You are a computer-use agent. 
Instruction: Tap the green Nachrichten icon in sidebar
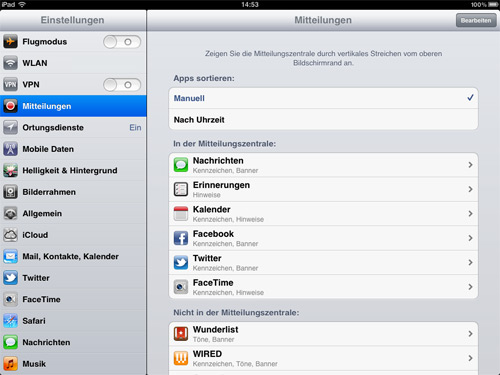(10, 342)
